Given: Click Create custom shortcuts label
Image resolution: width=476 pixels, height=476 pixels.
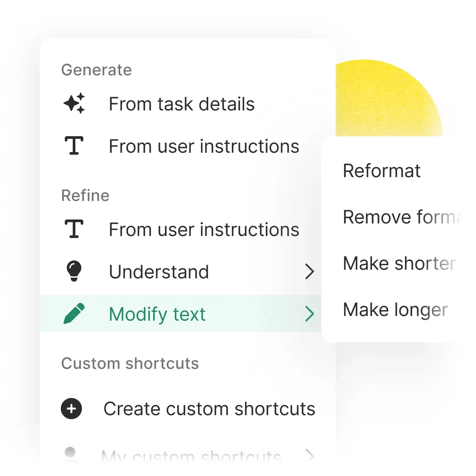Looking at the screenshot, I should pos(209,409).
